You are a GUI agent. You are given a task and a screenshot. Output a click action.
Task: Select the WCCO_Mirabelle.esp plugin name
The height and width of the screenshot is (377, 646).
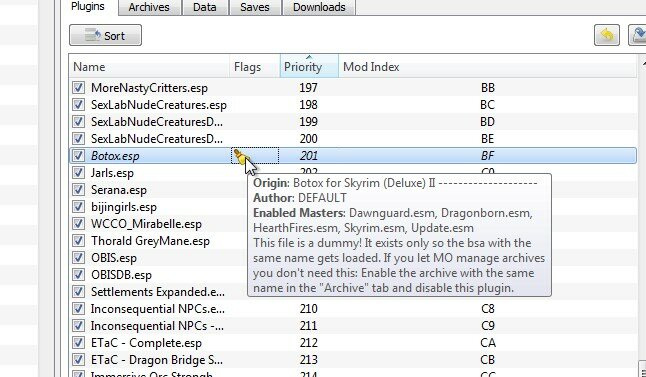[x=146, y=224]
